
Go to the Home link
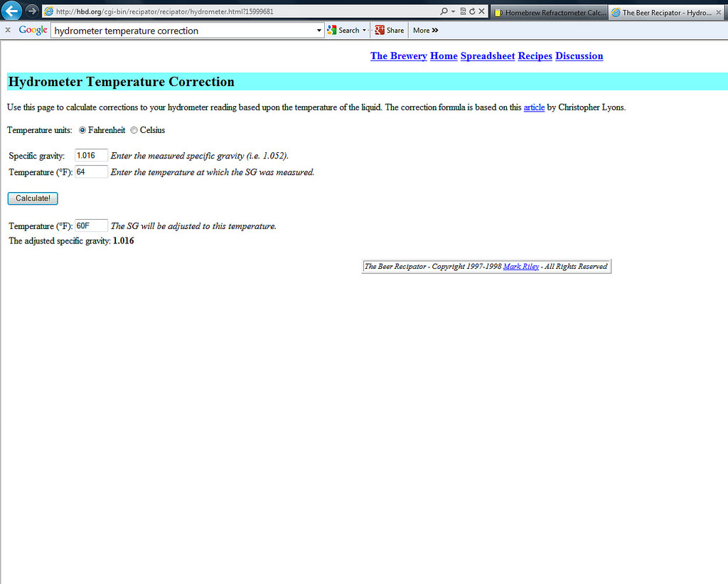444,55
